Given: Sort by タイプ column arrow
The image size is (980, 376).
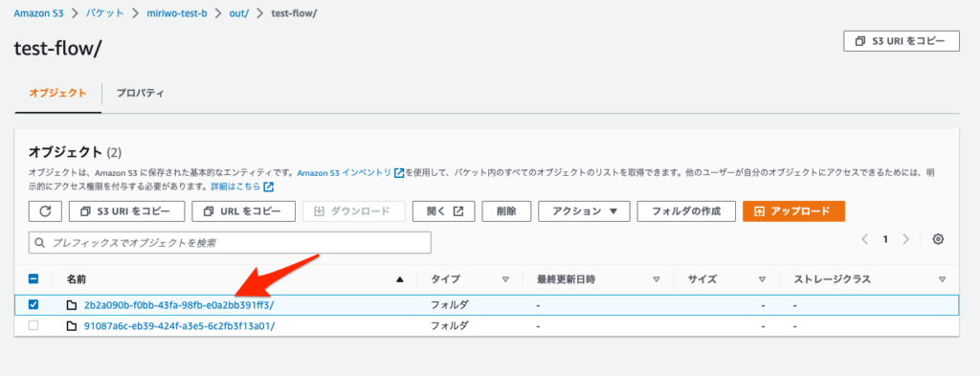Looking at the screenshot, I should (505, 279).
